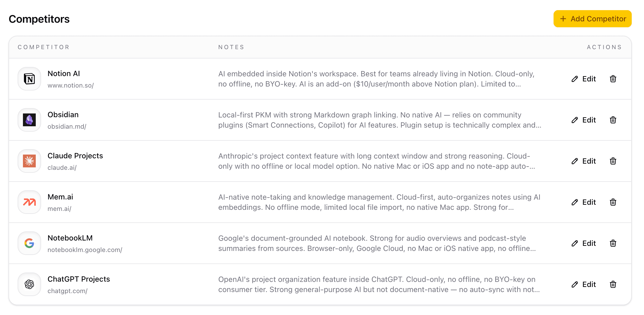Edit the Mem.ai competitor notes
Viewport: 644px width, 315px height.
pos(584,202)
